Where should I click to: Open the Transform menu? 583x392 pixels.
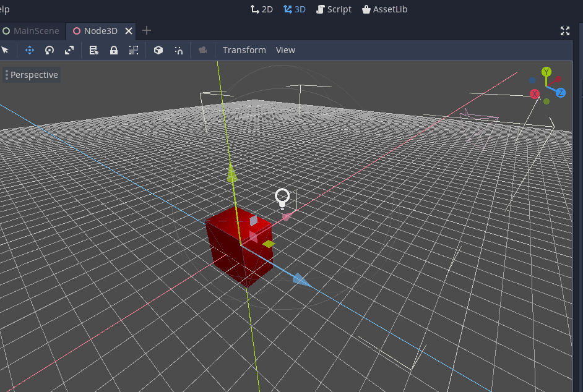pyautogui.click(x=244, y=50)
